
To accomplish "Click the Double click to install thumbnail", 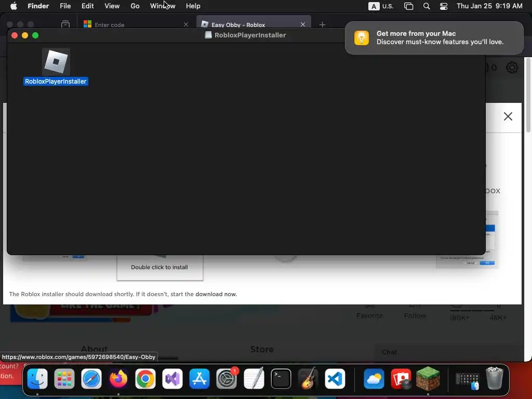I will (160, 268).
